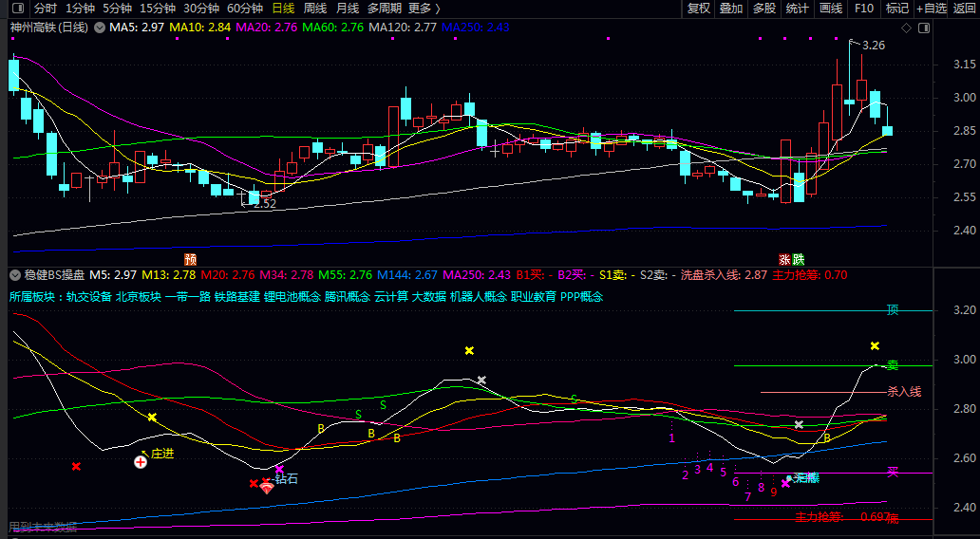Viewport: 980px width, 539px height.
Task: Add stock via +自选 button
Action: pos(930,9)
